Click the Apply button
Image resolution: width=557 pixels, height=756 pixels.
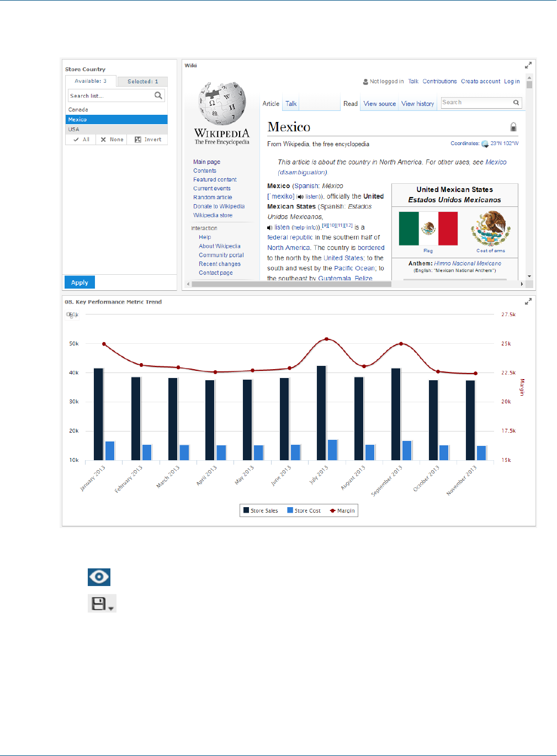[79, 283]
